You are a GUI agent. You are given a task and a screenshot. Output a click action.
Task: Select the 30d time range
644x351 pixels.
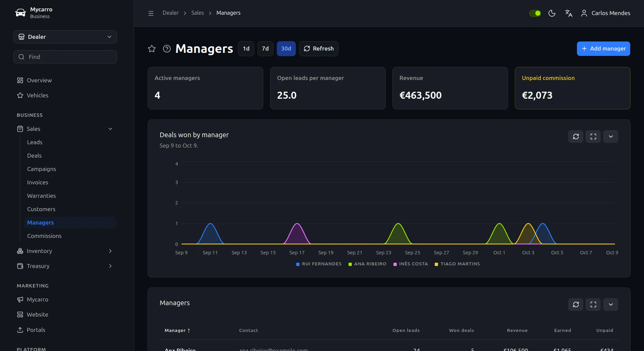(286, 49)
